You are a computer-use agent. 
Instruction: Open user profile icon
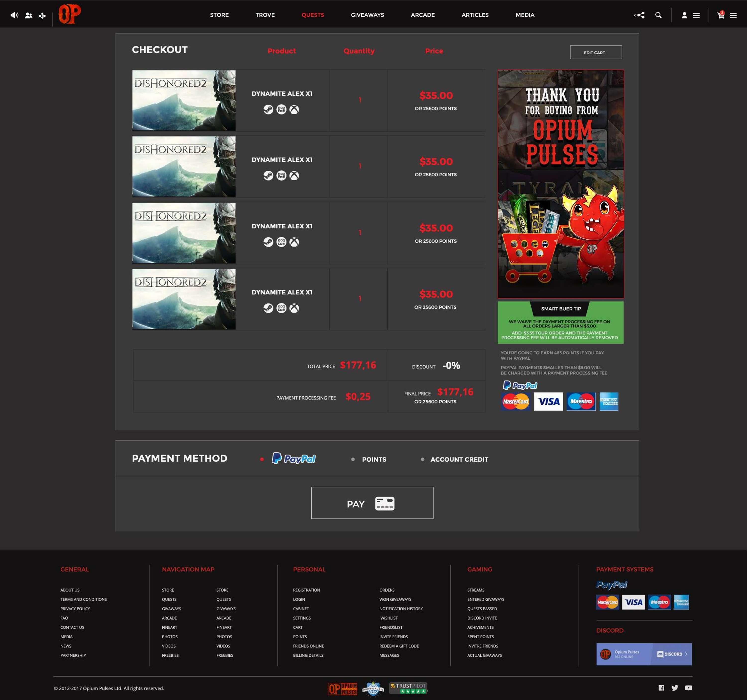pyautogui.click(x=684, y=15)
